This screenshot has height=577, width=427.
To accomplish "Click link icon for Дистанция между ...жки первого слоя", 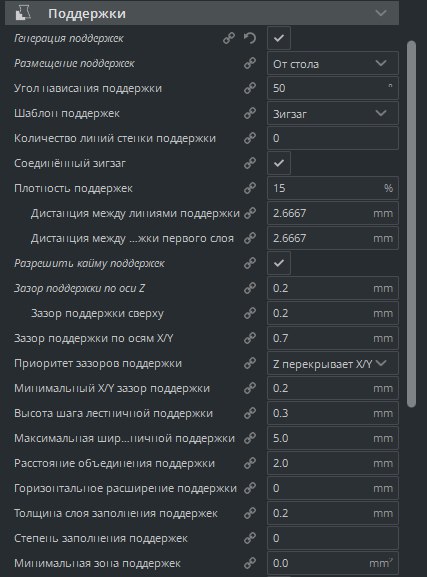I will click(250, 238).
